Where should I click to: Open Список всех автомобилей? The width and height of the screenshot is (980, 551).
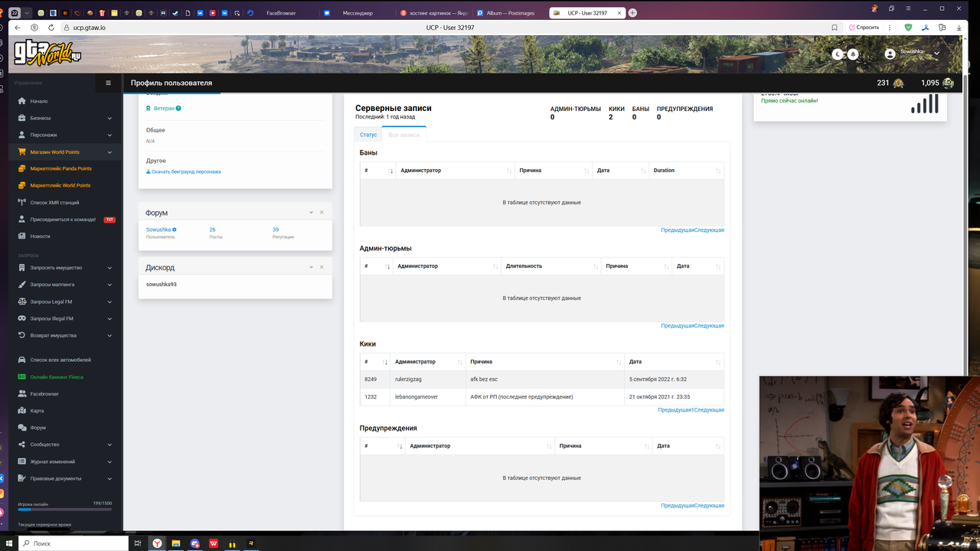tap(60, 360)
